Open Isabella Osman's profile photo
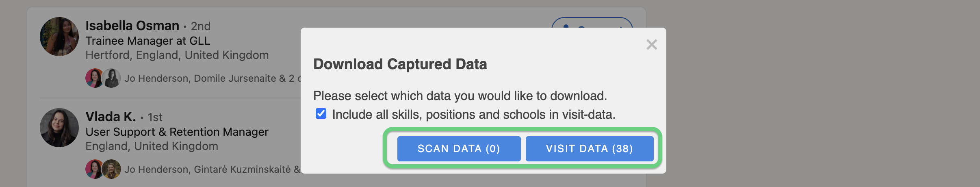980x187 pixels. (59, 37)
